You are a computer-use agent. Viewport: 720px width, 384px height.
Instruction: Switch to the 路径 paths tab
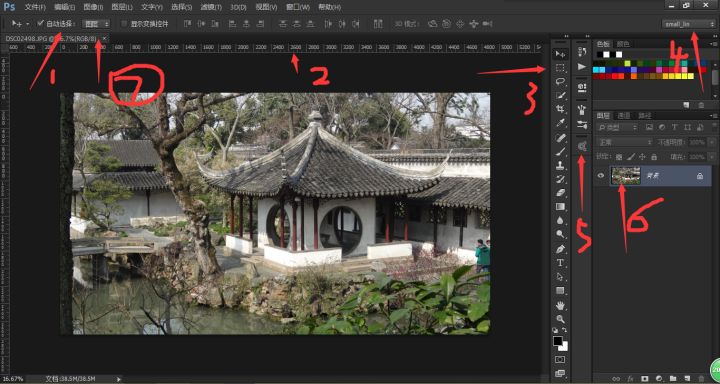[x=644, y=115]
